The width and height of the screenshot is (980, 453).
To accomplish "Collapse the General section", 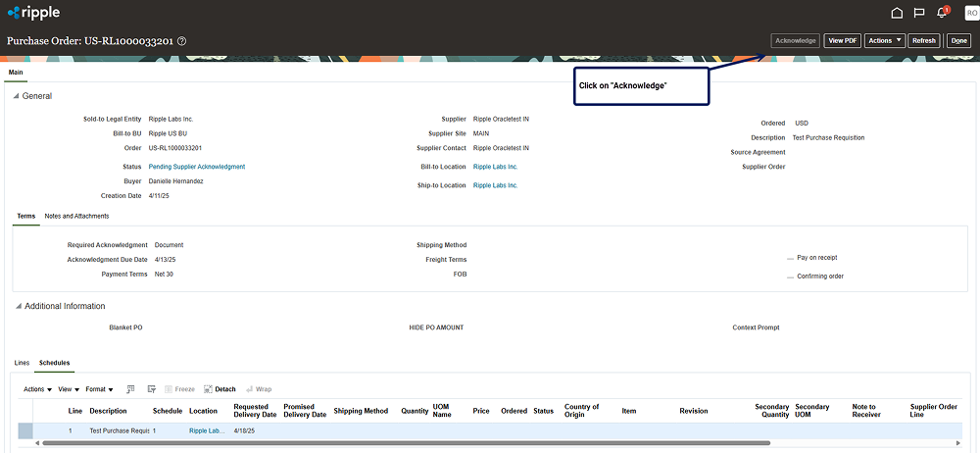I will tap(17, 96).
